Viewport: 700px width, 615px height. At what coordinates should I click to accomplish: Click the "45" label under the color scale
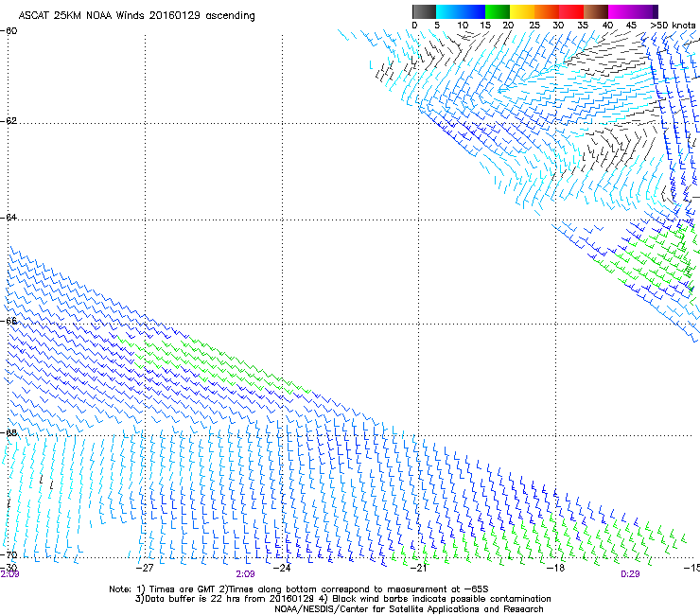point(631,25)
